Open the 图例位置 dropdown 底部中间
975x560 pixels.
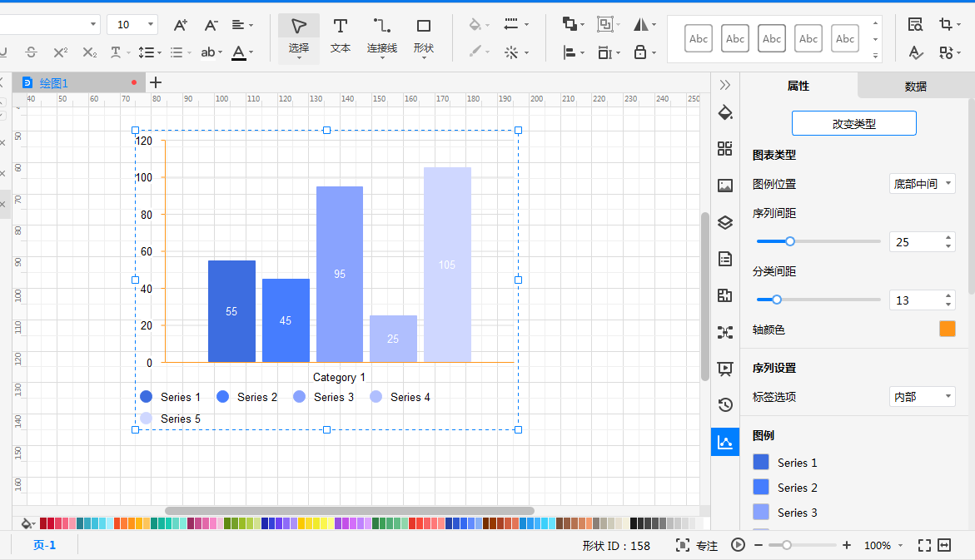coord(923,183)
